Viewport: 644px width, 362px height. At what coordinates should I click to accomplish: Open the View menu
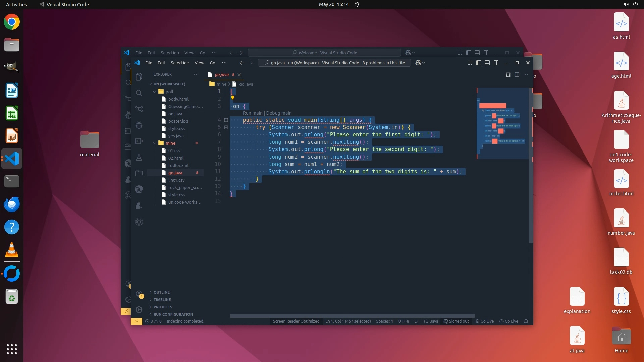pyautogui.click(x=199, y=63)
